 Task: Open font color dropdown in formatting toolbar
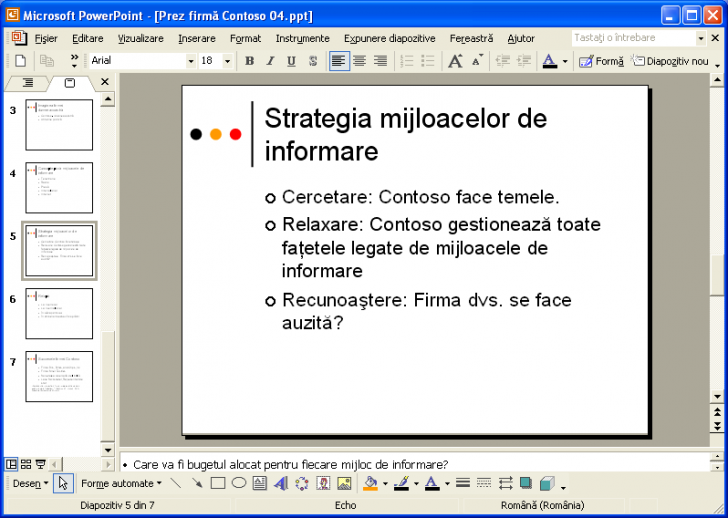[565, 61]
